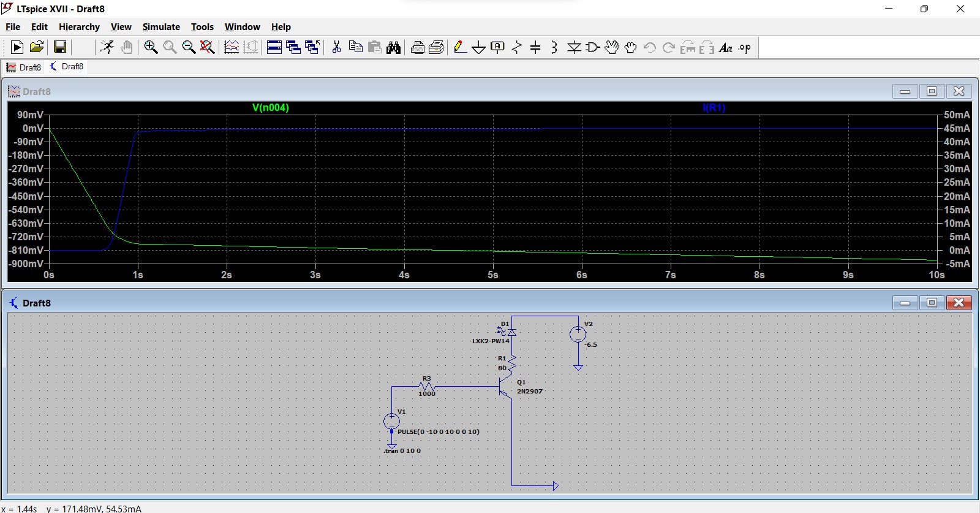Screen dimensions: 980x513
Task: Open the File menu
Action: pos(13,27)
